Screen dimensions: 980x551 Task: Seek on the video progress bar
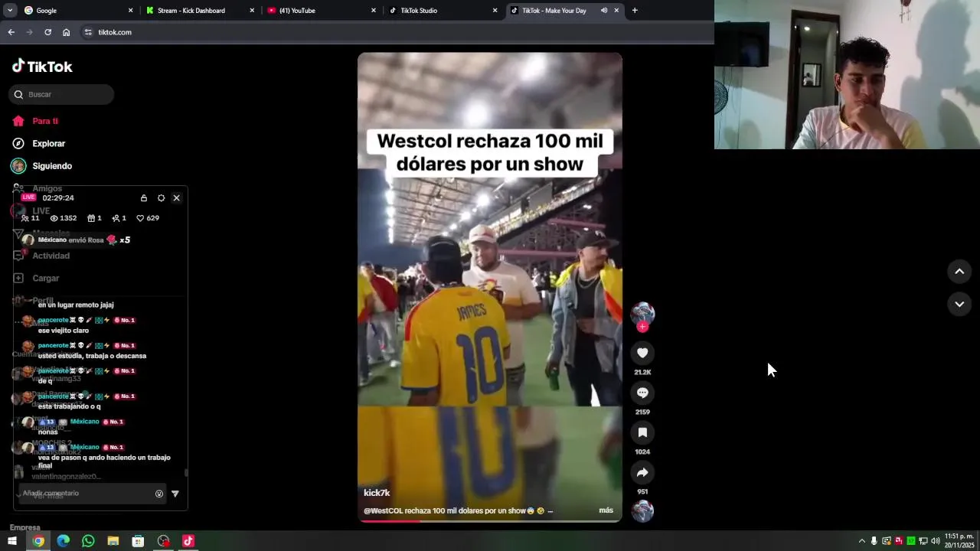(x=490, y=521)
